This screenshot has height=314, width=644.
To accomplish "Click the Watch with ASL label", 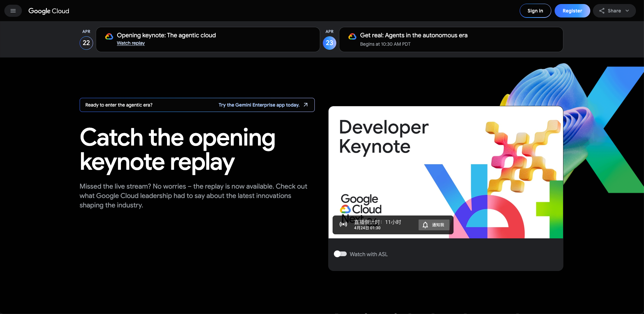I will 369,254.
